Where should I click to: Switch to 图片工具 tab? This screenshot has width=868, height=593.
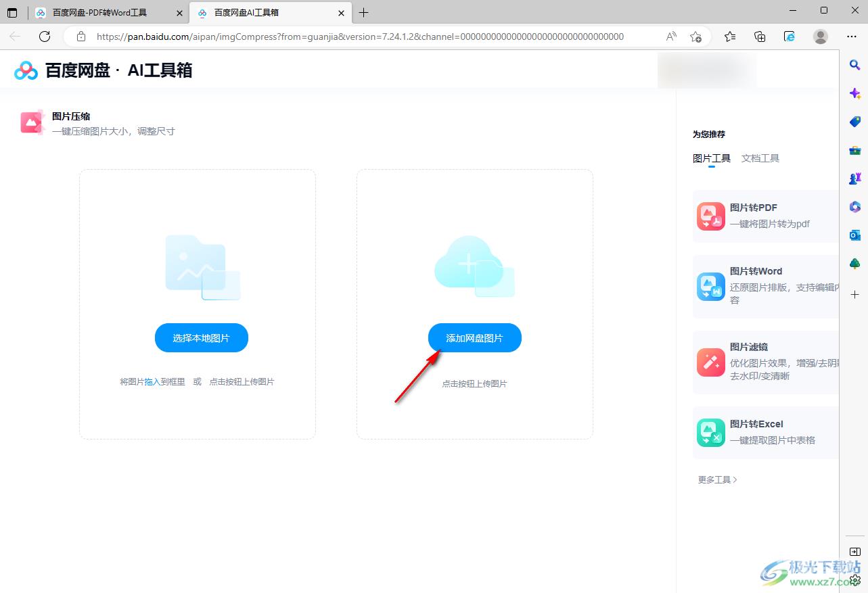coord(712,158)
